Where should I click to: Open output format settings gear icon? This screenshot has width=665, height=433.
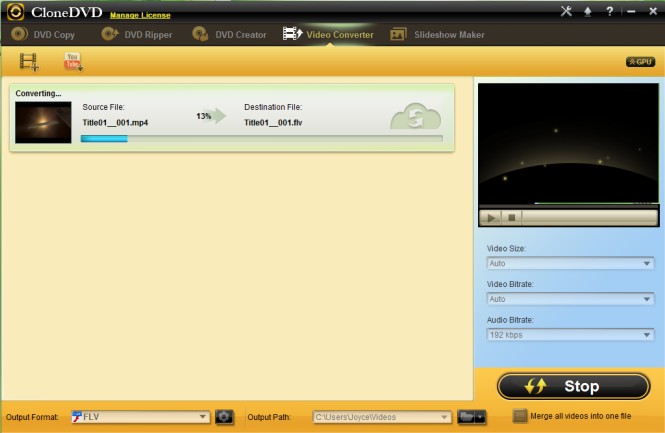pos(224,417)
